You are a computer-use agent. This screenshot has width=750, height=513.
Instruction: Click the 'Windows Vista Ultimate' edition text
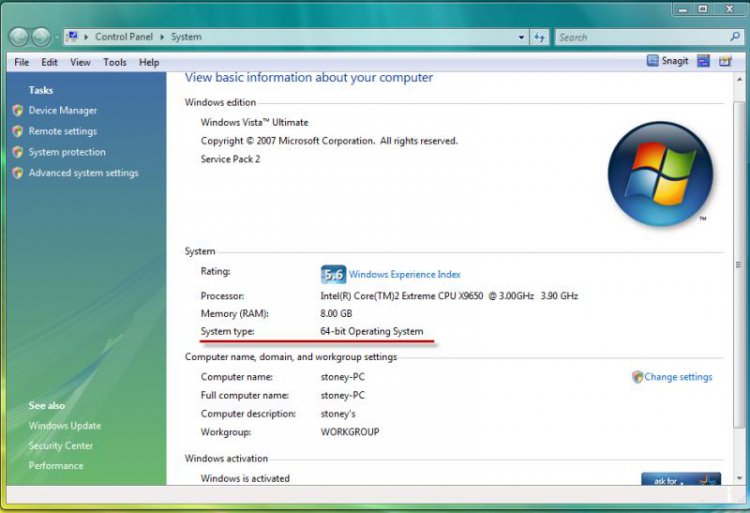click(x=254, y=122)
